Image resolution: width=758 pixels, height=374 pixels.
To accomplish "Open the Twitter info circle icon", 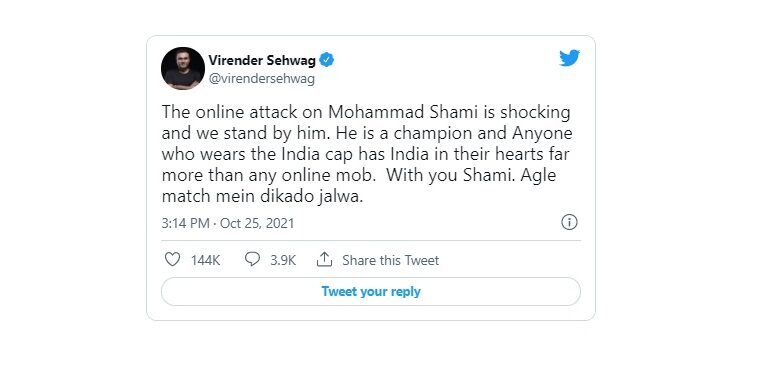I will (x=569, y=222).
